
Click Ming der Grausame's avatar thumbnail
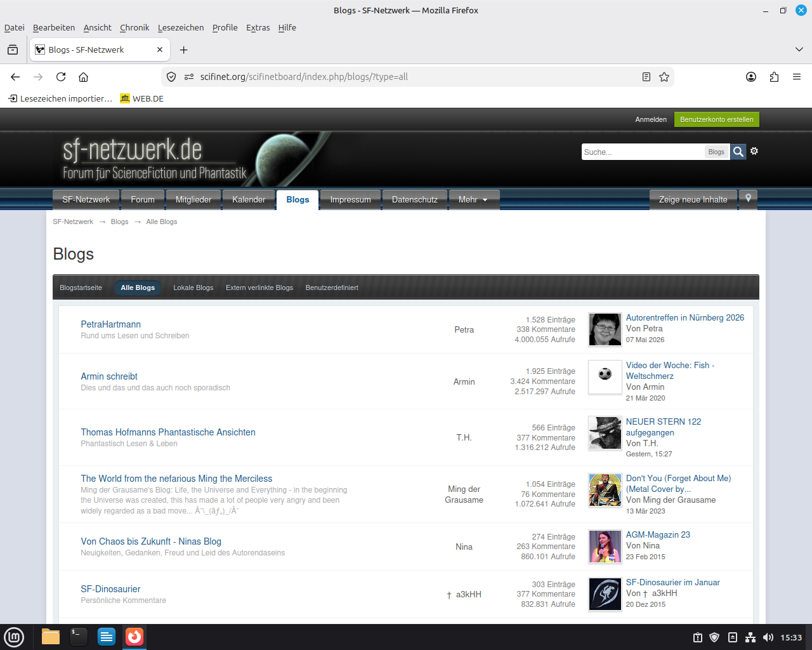605,490
